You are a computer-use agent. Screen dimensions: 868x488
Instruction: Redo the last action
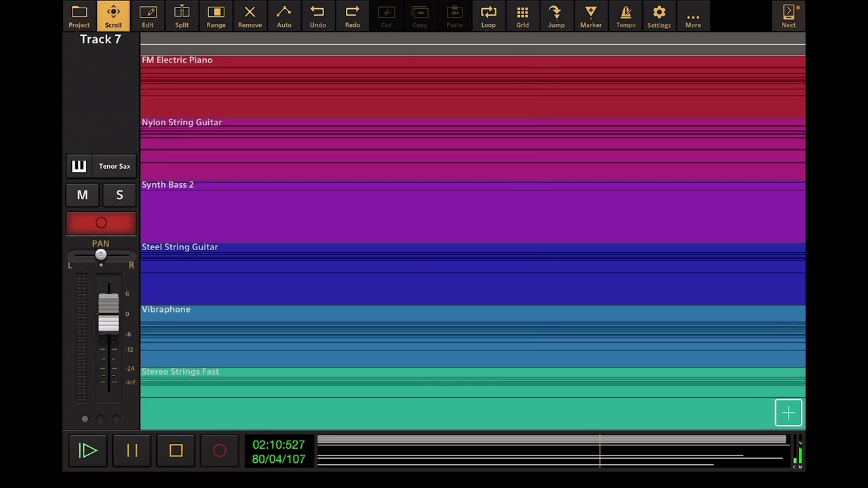(x=353, y=16)
